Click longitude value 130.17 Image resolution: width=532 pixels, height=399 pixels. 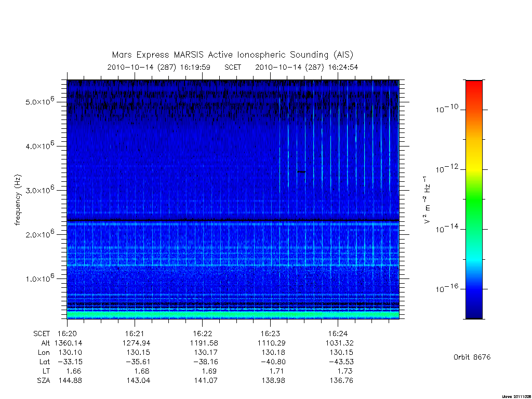[x=206, y=353]
